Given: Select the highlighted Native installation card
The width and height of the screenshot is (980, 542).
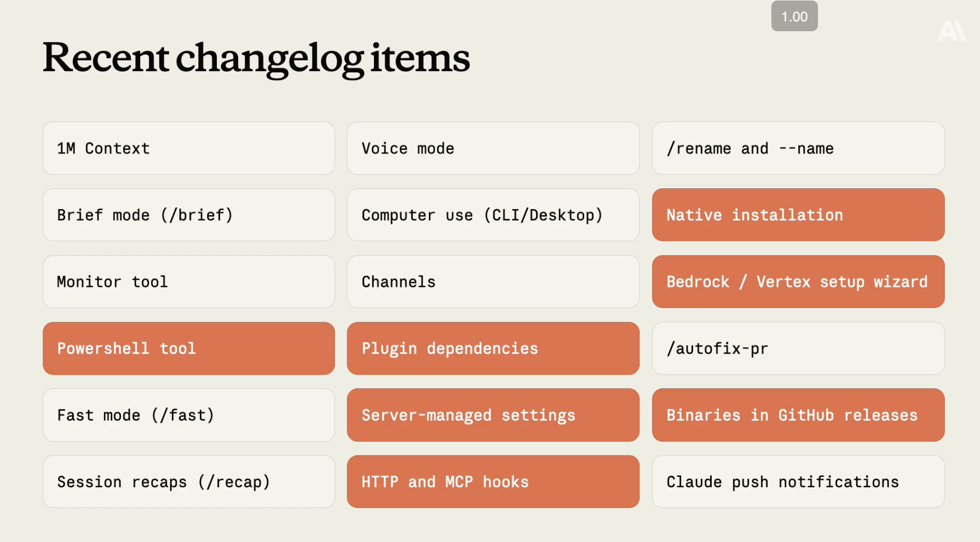Looking at the screenshot, I should (798, 215).
